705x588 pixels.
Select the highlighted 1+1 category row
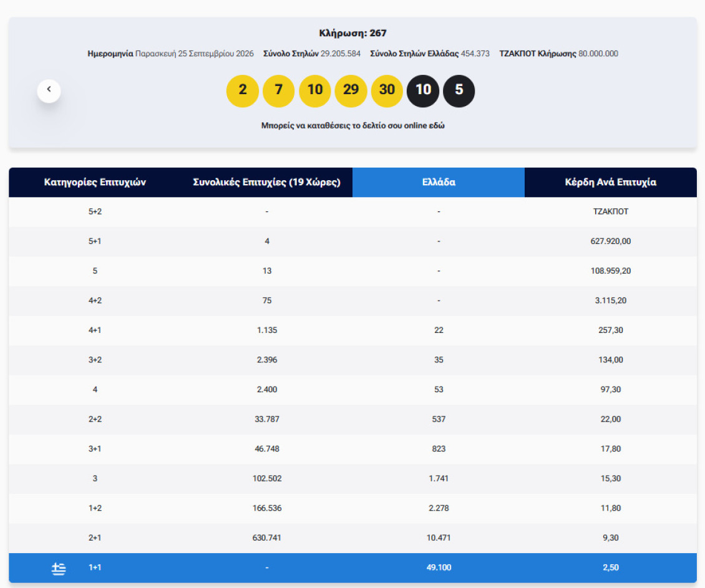[353, 568]
